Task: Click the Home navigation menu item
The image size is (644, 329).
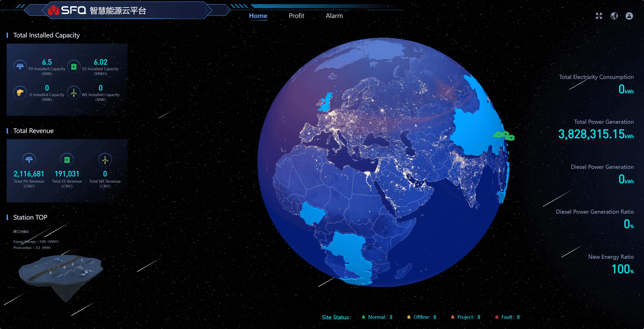Action: 258,15
